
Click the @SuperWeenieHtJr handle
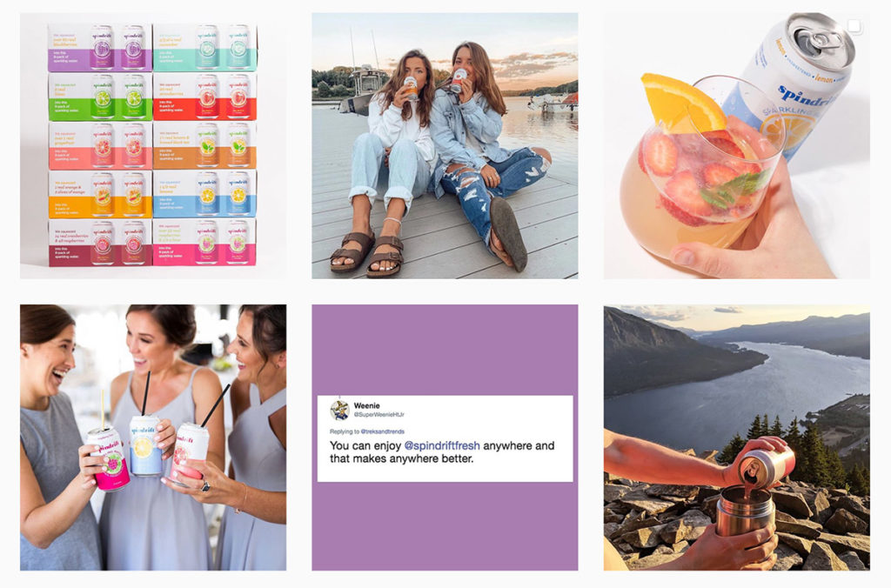tap(379, 415)
